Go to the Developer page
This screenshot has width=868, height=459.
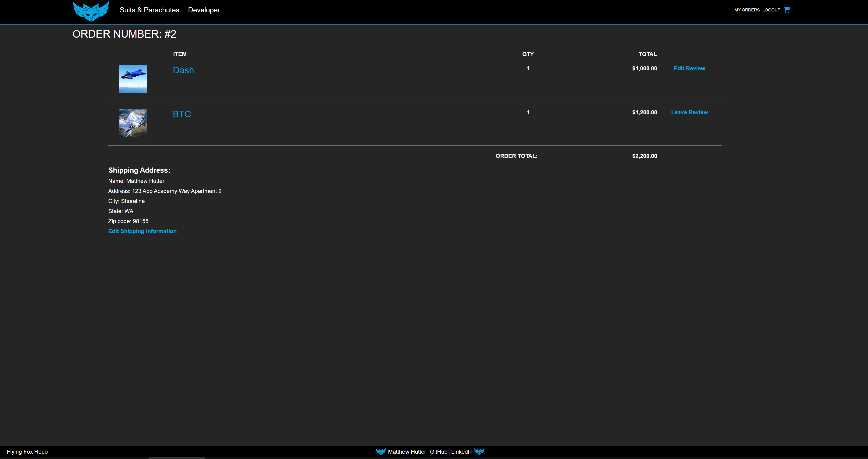[x=204, y=10]
